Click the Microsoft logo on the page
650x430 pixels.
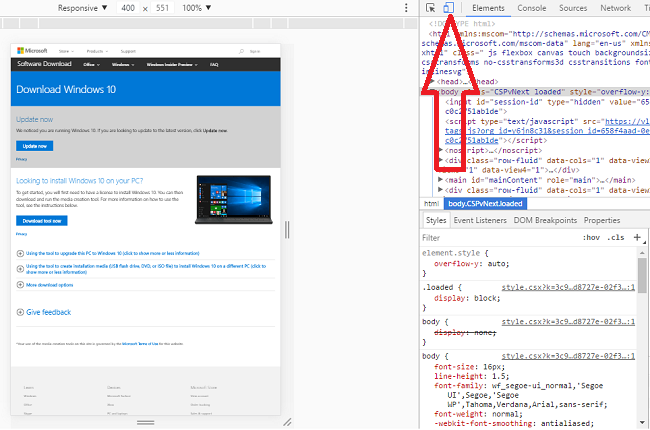point(32,51)
